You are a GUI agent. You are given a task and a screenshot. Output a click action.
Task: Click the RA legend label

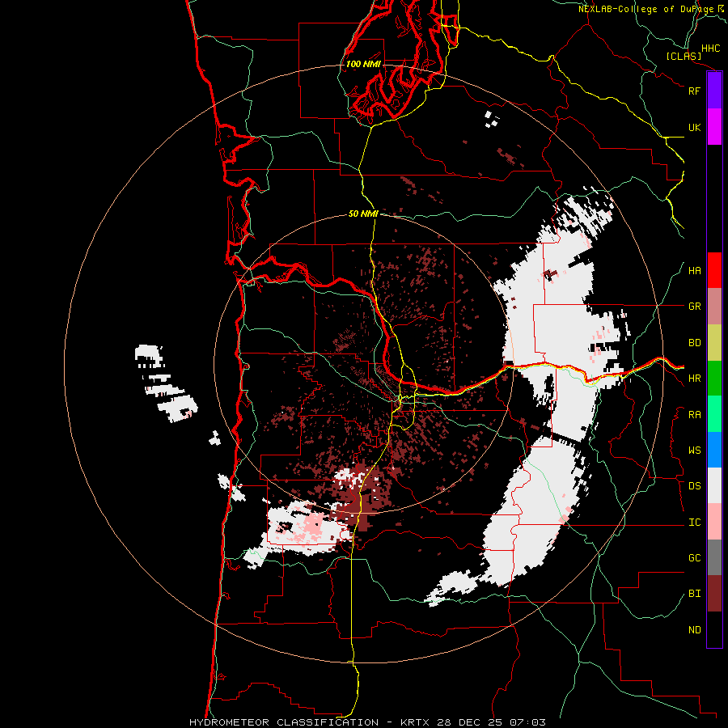pos(695,415)
